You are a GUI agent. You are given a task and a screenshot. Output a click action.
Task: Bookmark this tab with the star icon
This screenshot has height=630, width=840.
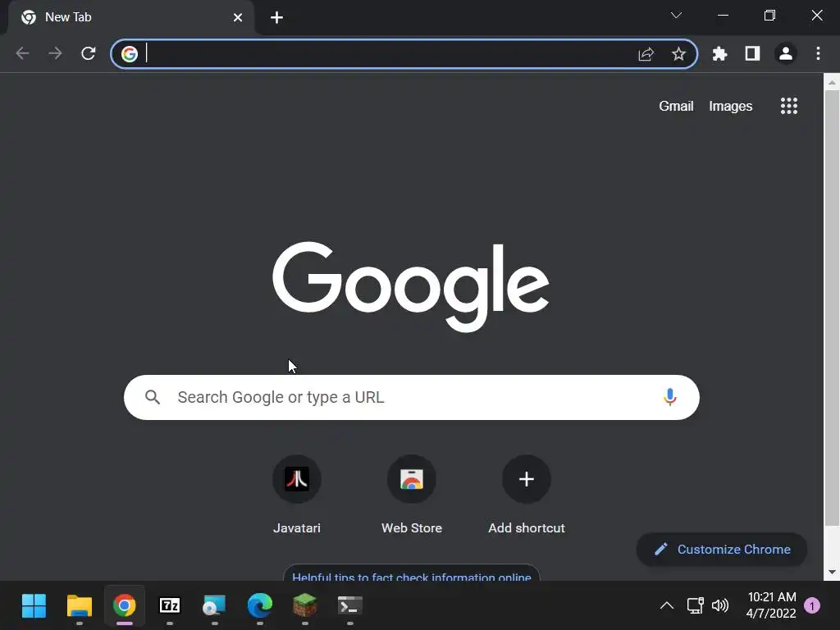(678, 54)
